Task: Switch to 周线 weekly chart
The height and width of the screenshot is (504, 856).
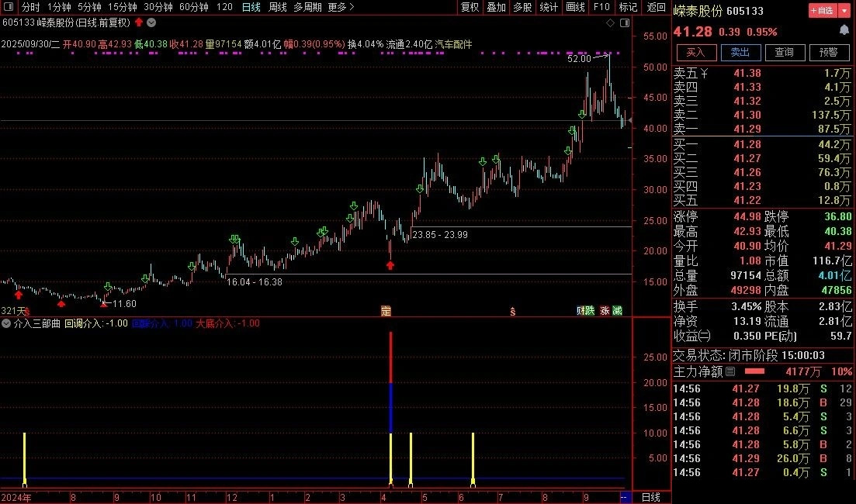Action: click(x=278, y=7)
